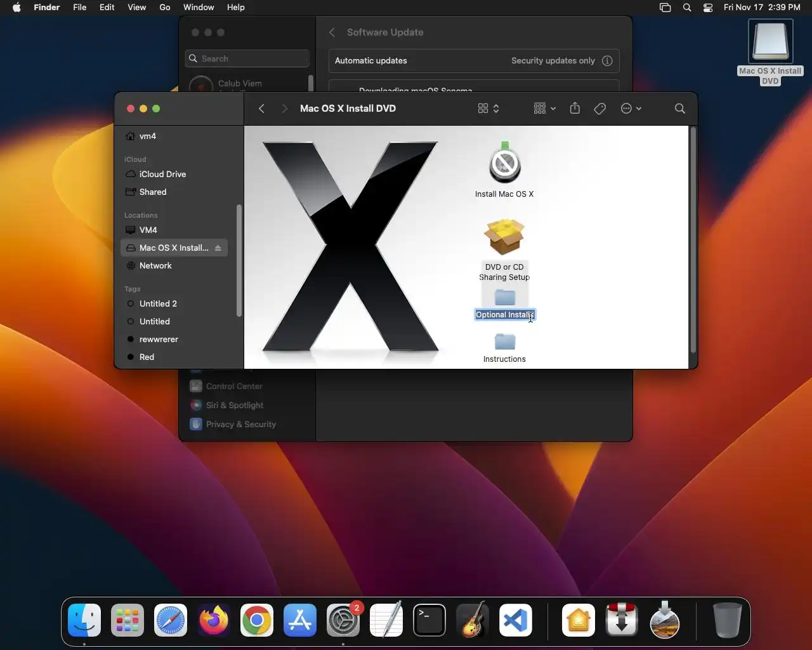Go back from Software Update in System Settings
Screen dimensions: 812x650
pyautogui.click(x=332, y=32)
